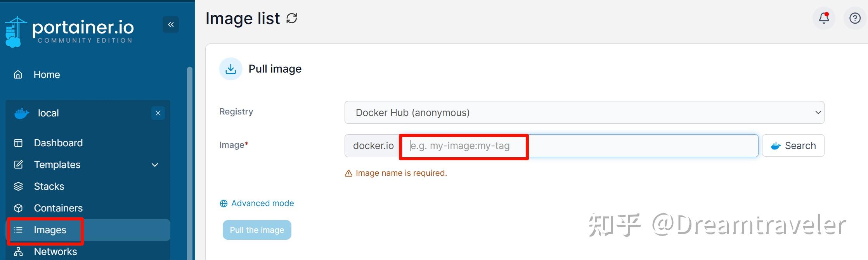Open Containers in the sidebar

[x=58, y=208]
